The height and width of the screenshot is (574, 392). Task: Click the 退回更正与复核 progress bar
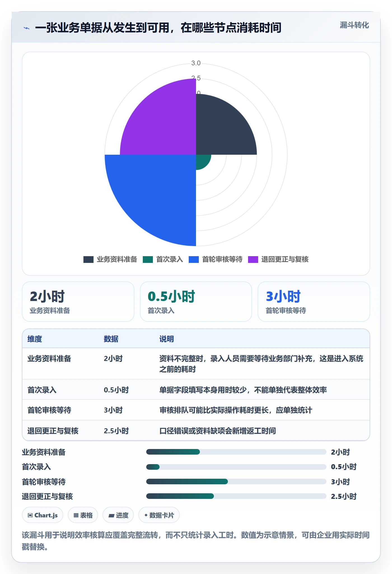[x=236, y=496]
